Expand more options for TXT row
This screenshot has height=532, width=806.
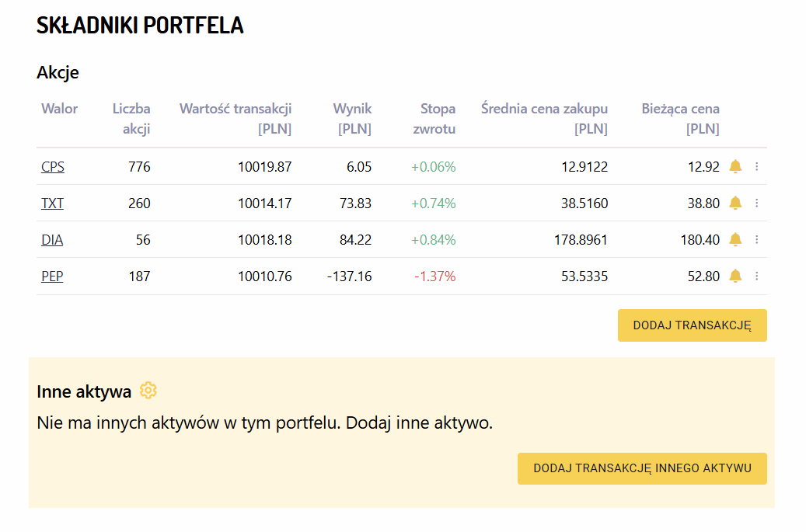point(757,203)
